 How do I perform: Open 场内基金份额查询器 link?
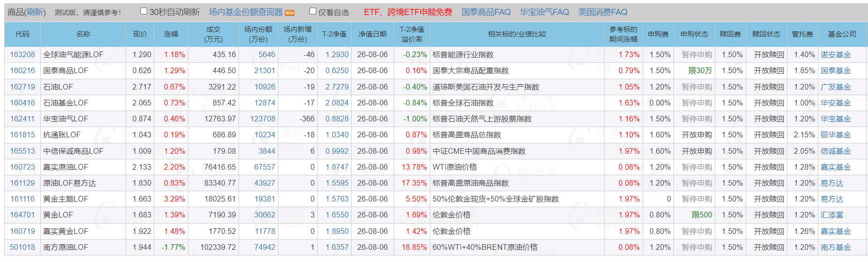click(246, 12)
